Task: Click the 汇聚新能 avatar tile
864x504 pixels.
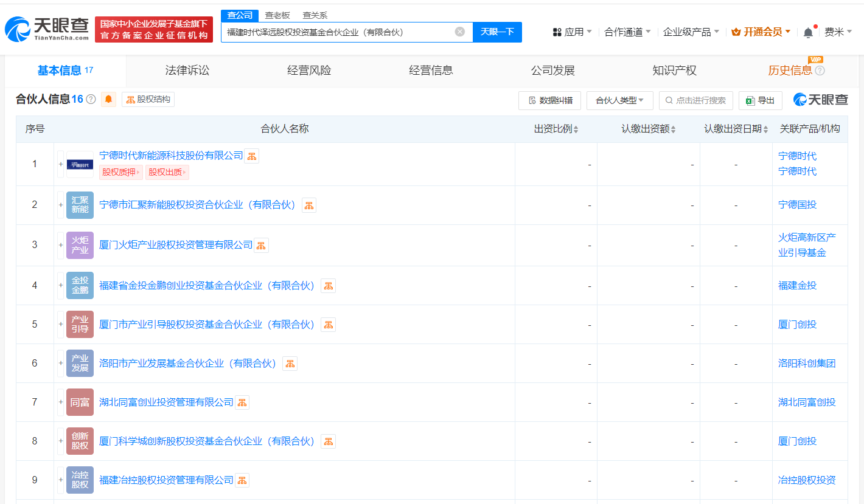Action: (x=80, y=205)
